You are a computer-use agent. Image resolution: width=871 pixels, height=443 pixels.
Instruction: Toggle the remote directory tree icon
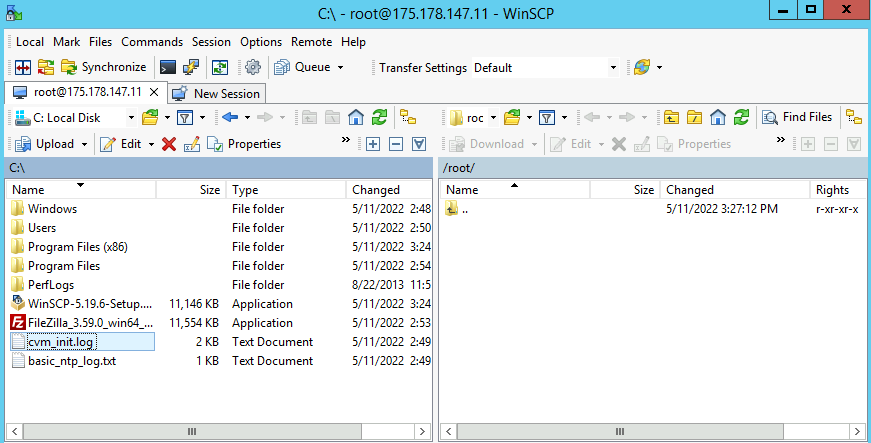coord(854,118)
